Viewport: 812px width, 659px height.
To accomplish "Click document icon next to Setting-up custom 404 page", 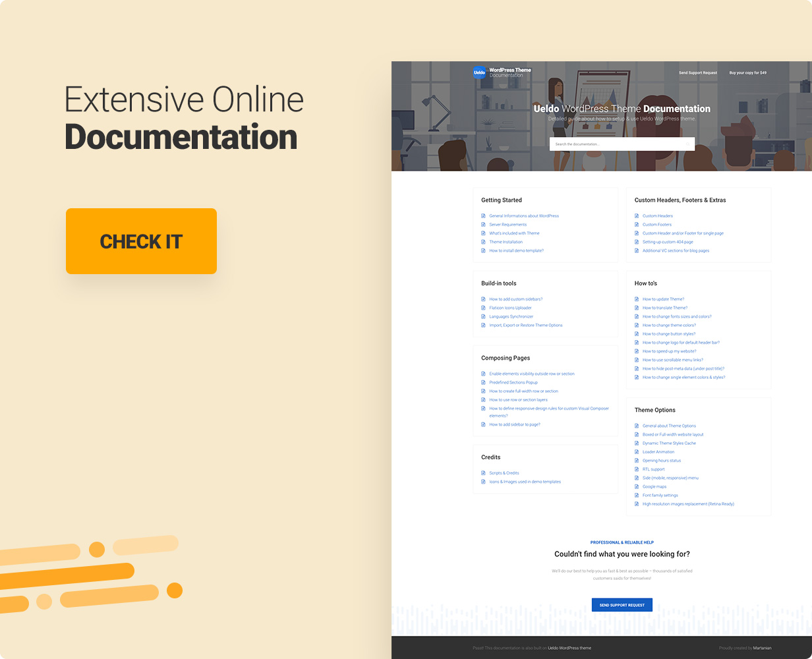I will pyautogui.click(x=637, y=242).
